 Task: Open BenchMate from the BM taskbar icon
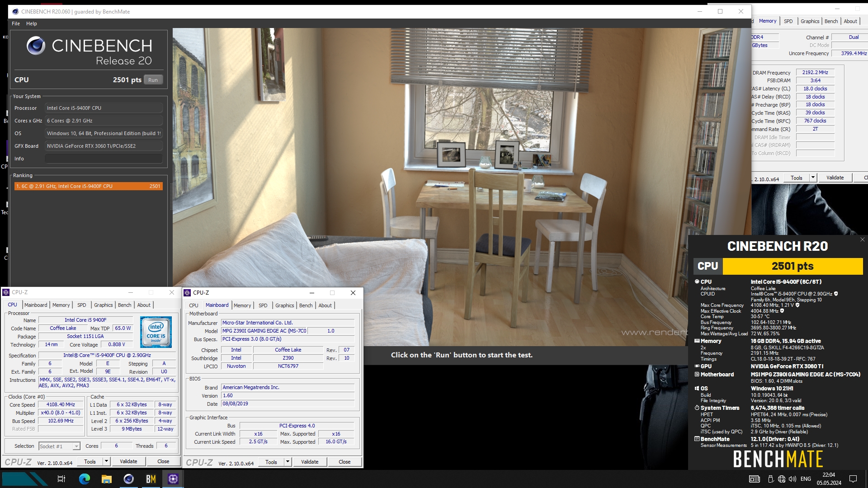point(151,479)
